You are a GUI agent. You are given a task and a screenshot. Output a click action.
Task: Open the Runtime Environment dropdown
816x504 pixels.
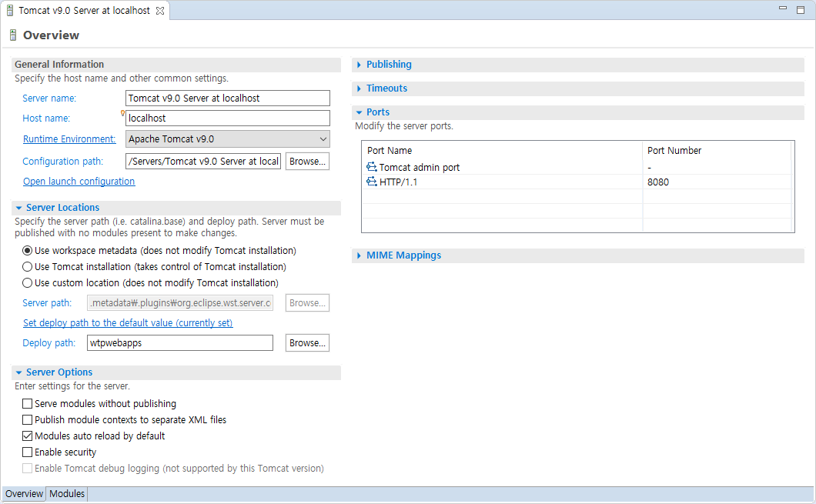click(x=227, y=139)
